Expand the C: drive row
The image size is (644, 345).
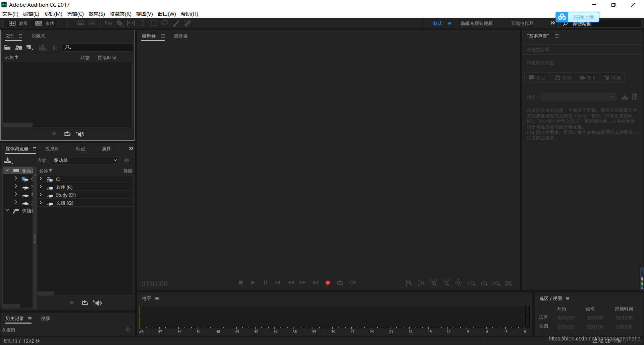click(x=41, y=179)
